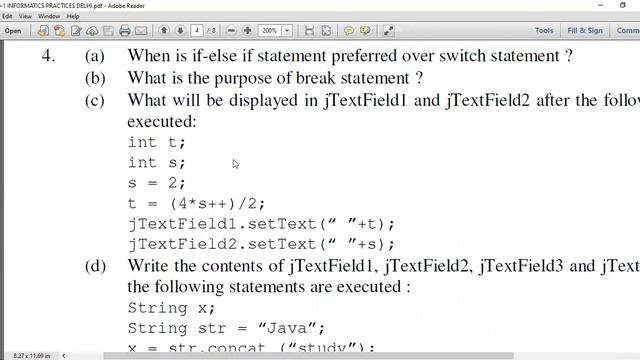Viewport: 640px width, 360px height.
Task: Click the line 'String str = "Java";'
Action: (227, 328)
